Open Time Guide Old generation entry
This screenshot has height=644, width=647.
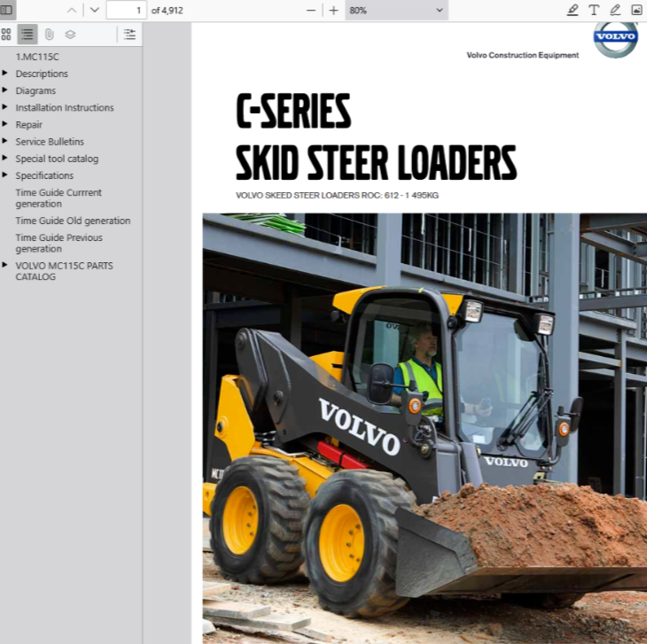73,221
